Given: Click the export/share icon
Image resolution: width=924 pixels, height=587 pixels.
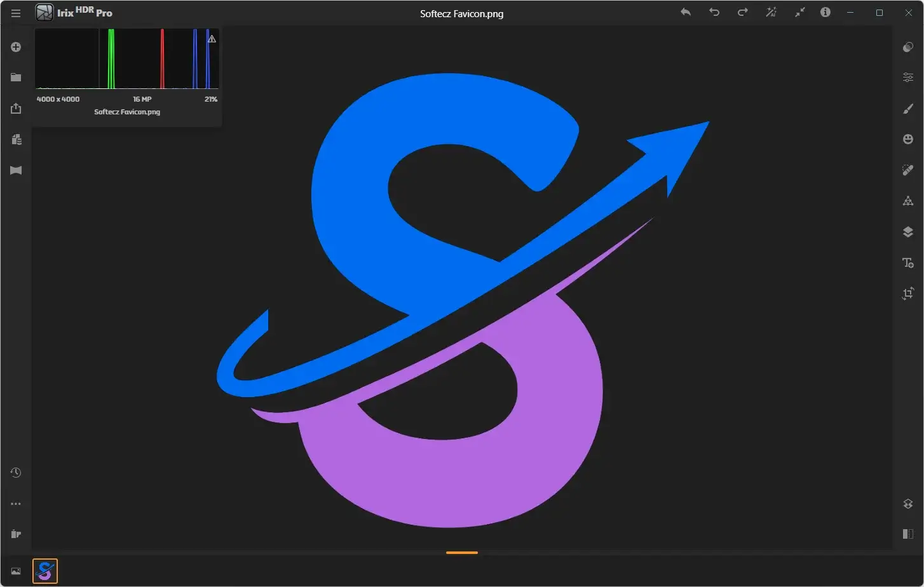Looking at the screenshot, I should (x=16, y=109).
